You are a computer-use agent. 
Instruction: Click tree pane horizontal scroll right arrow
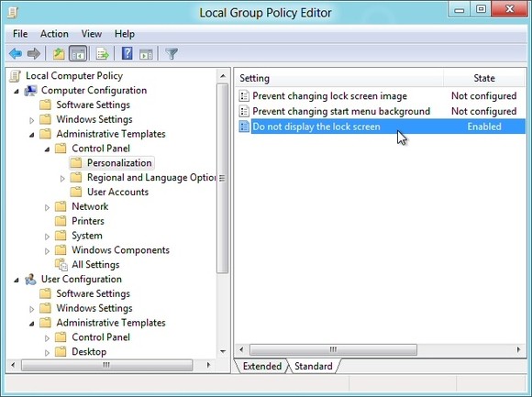point(208,365)
